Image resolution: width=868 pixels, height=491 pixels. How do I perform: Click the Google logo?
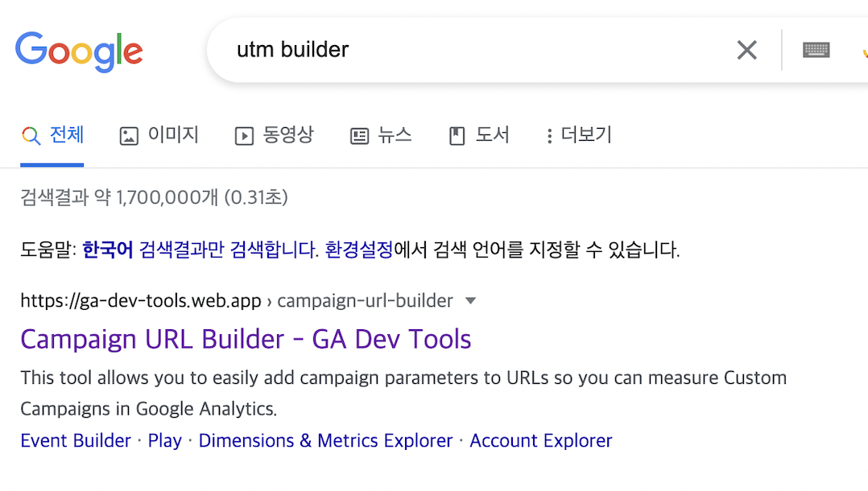pyautogui.click(x=79, y=52)
